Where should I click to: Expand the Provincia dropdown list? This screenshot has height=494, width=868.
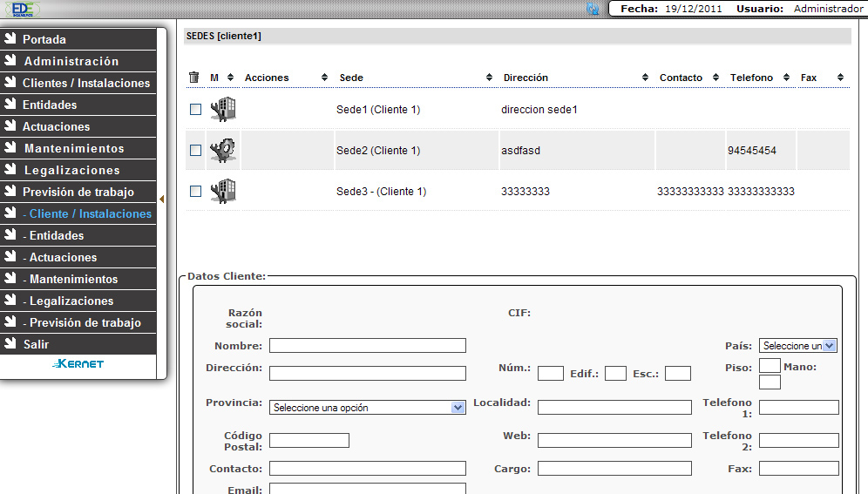(368, 407)
